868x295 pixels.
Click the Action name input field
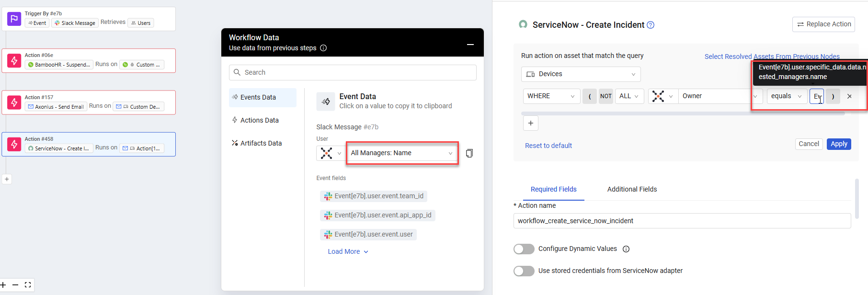(682, 221)
